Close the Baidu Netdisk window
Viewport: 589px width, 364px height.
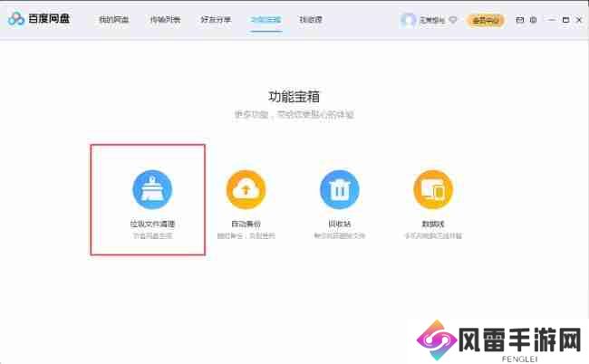579,20
